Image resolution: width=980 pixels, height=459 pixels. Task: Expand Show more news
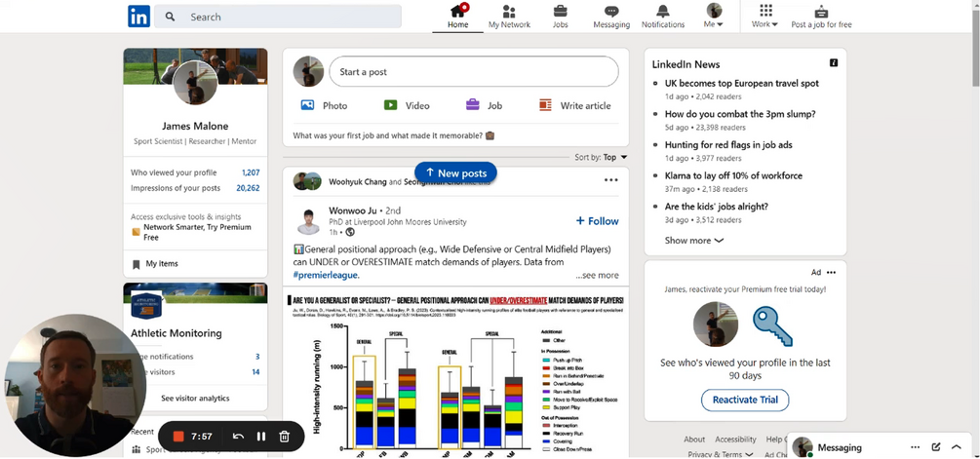pyautogui.click(x=693, y=241)
